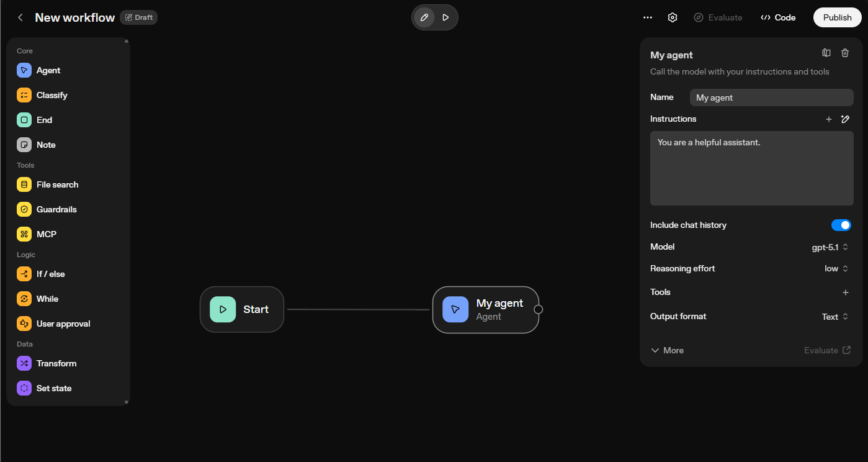Open the Model gpt-5.1 dropdown
This screenshot has width=868, height=462.
(830, 247)
